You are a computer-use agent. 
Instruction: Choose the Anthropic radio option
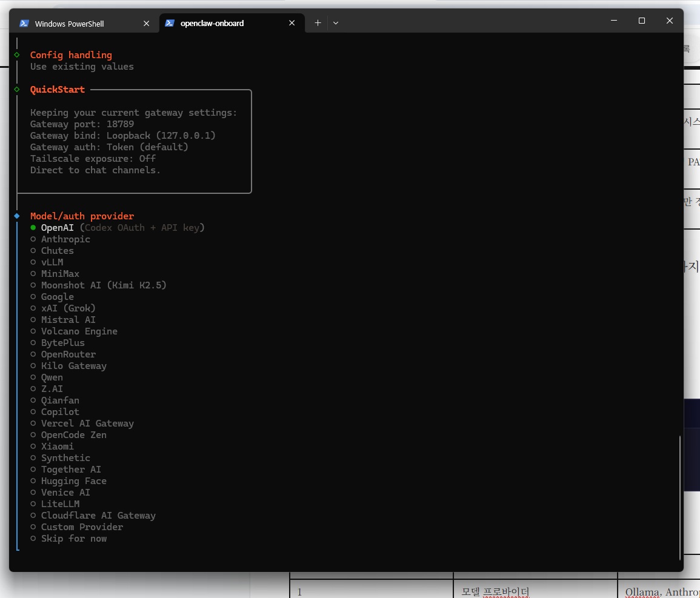pyautogui.click(x=65, y=239)
